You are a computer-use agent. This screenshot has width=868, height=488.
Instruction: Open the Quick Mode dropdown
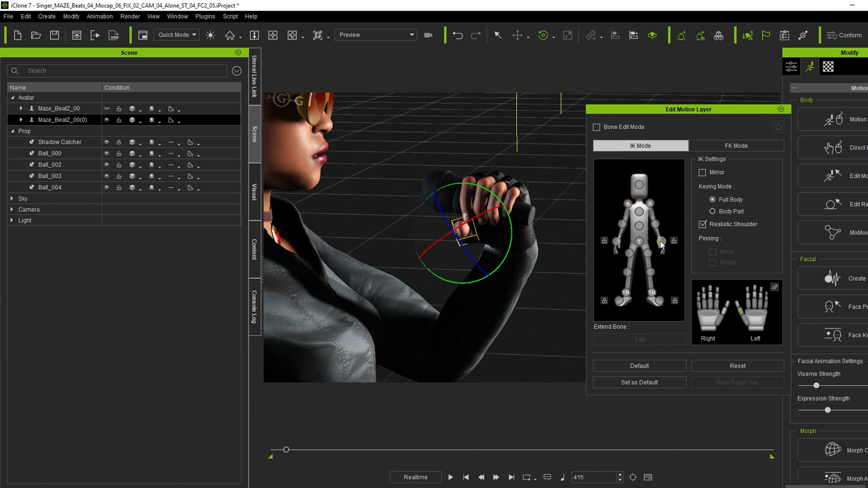177,35
